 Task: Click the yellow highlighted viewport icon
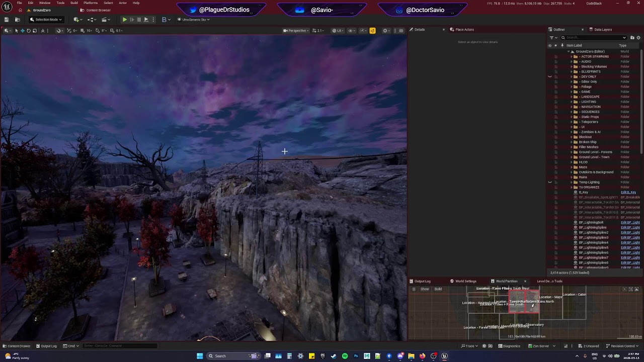click(x=372, y=31)
